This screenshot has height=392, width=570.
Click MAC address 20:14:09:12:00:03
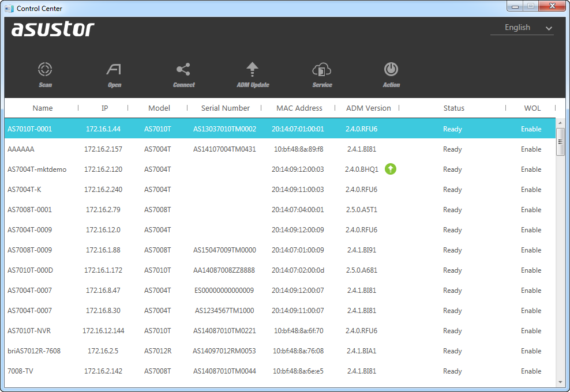pos(298,169)
